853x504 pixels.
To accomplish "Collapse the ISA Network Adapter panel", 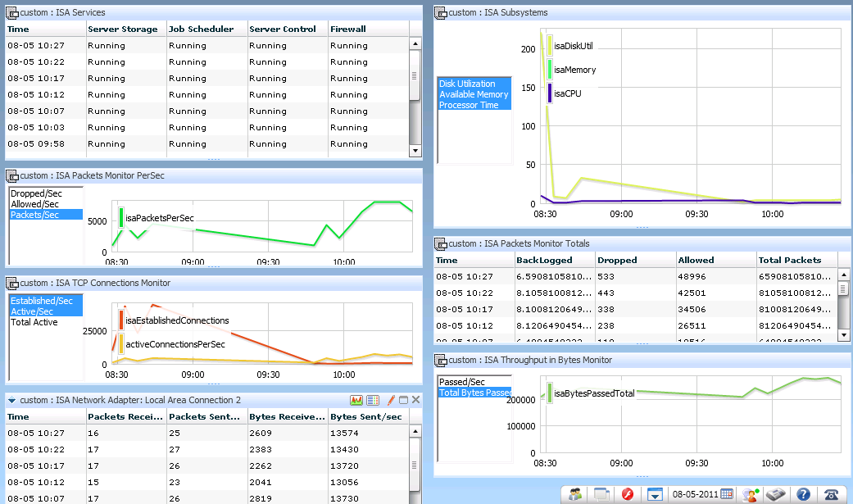I will pyautogui.click(x=11, y=400).
